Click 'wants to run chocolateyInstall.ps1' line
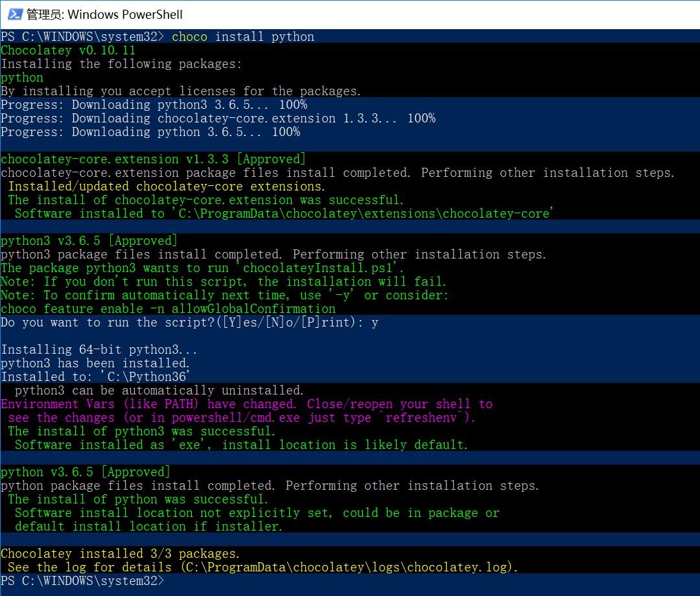This screenshot has height=596, width=700. tap(202, 268)
